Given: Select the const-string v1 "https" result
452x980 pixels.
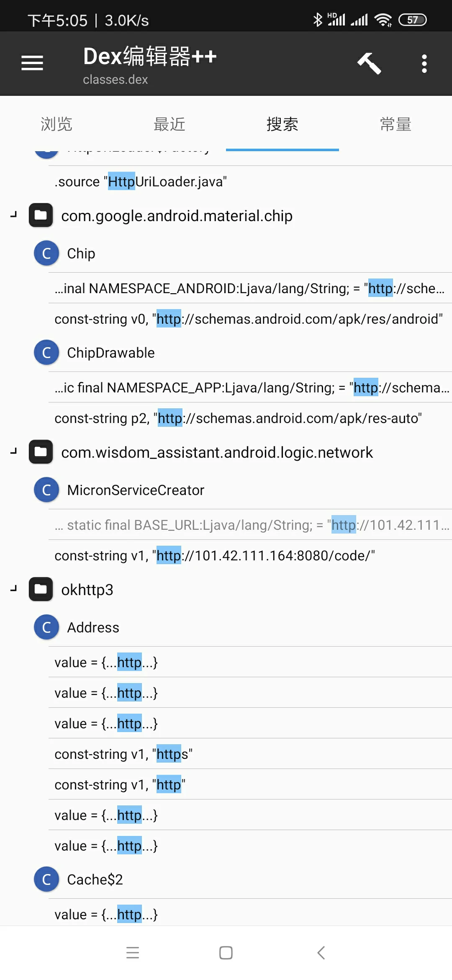Looking at the screenshot, I should pyautogui.click(x=123, y=754).
